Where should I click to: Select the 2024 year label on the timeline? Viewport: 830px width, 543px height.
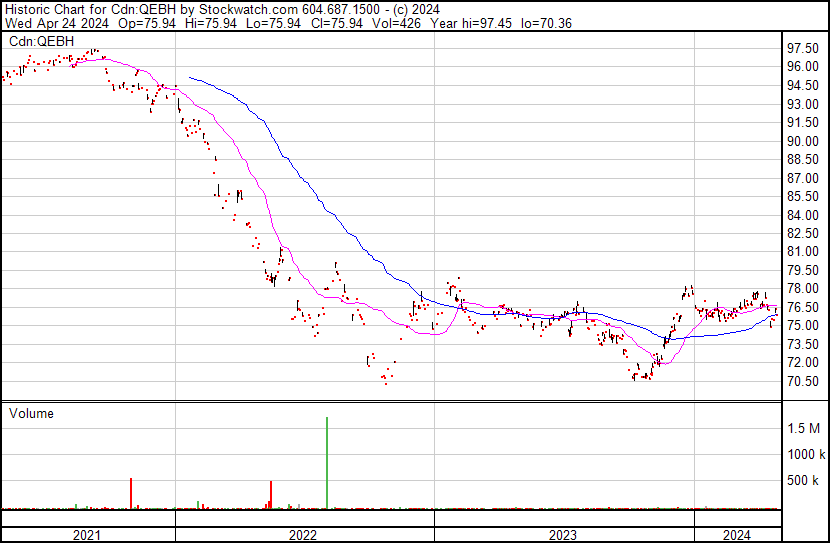point(736,535)
